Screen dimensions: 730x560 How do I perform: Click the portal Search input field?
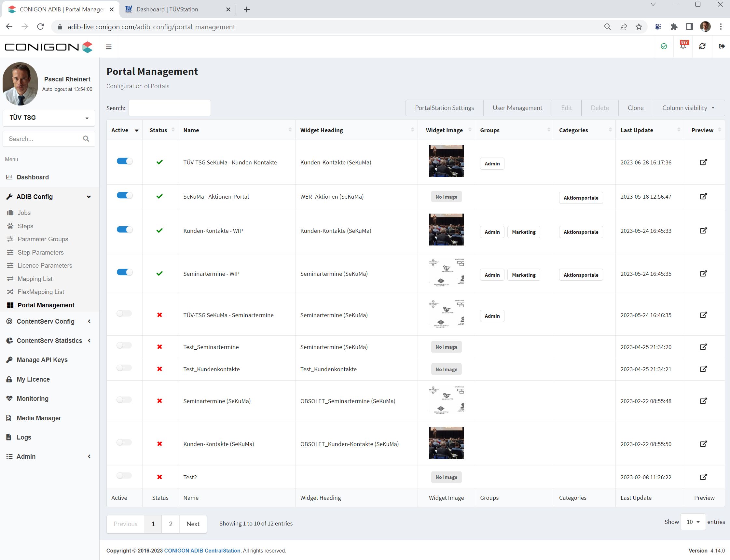point(170,108)
